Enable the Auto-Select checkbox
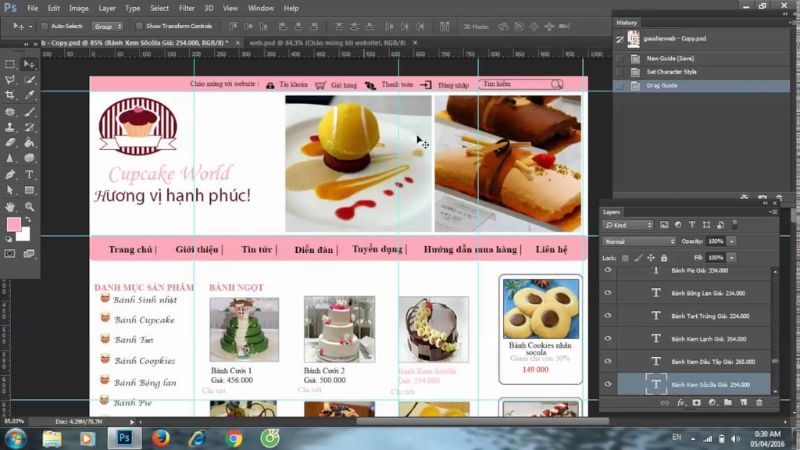This screenshot has height=450, width=800. tap(47, 26)
